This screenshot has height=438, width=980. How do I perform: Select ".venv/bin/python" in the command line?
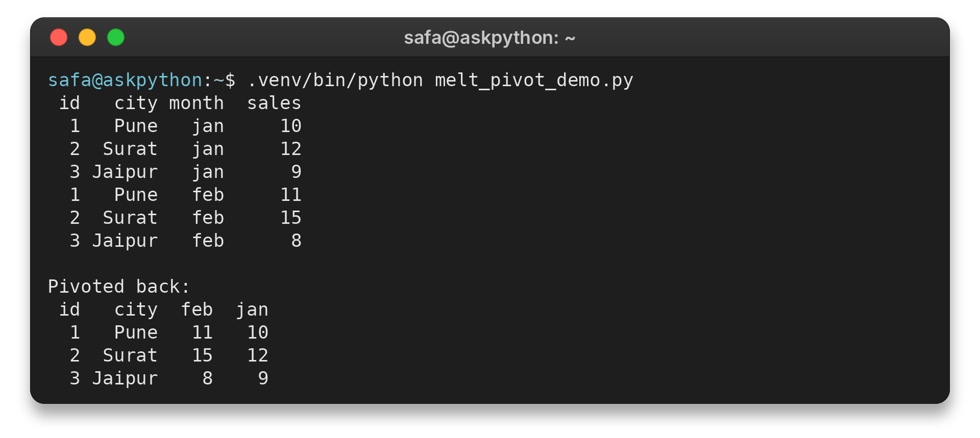tap(335, 80)
